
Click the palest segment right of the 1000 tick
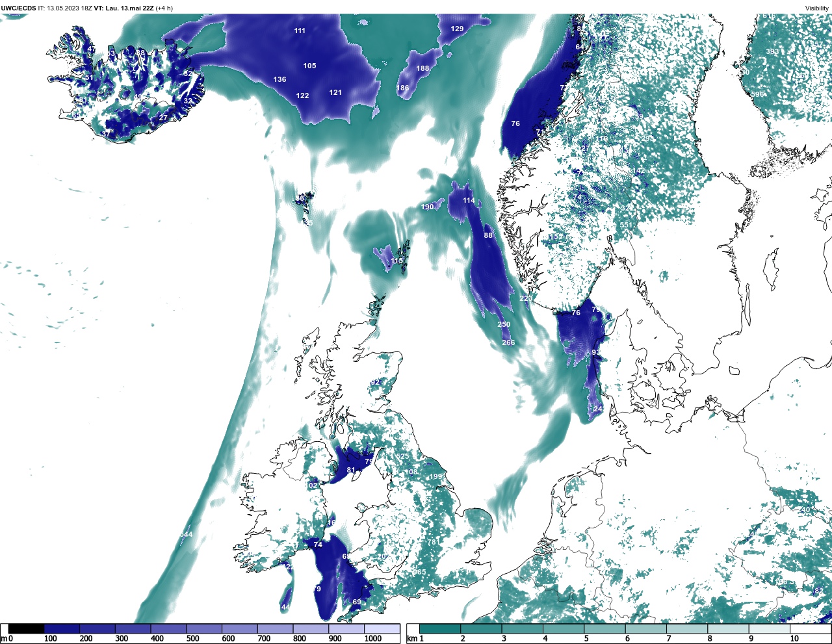pyautogui.click(x=382, y=629)
